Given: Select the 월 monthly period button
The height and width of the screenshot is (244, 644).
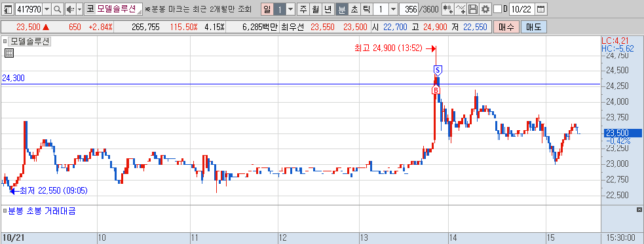Looking at the screenshot, I should click(x=315, y=9).
